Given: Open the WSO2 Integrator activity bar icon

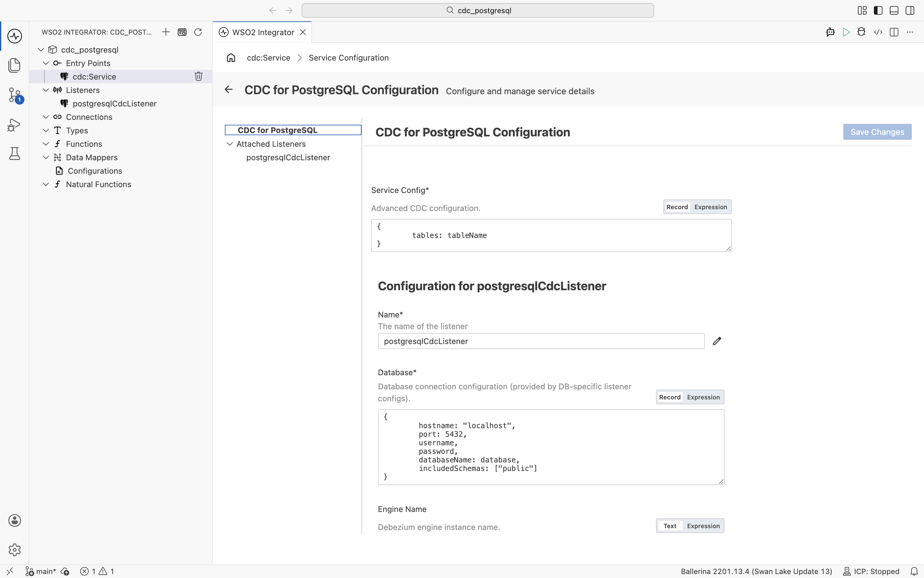Looking at the screenshot, I should tap(14, 36).
